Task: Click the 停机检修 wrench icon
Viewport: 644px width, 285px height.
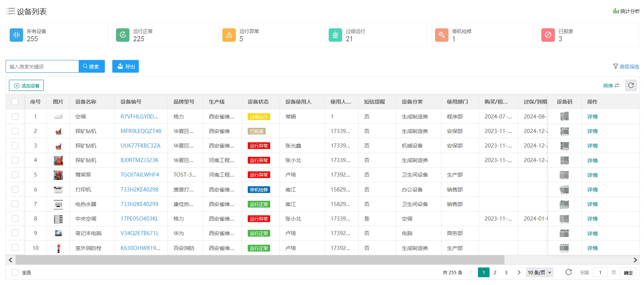Action: tap(441, 35)
